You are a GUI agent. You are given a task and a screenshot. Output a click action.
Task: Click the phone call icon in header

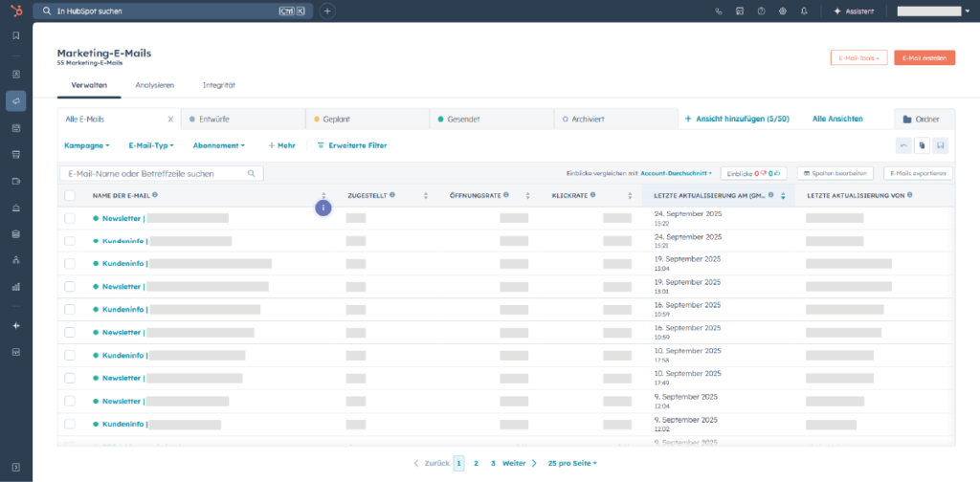click(719, 11)
